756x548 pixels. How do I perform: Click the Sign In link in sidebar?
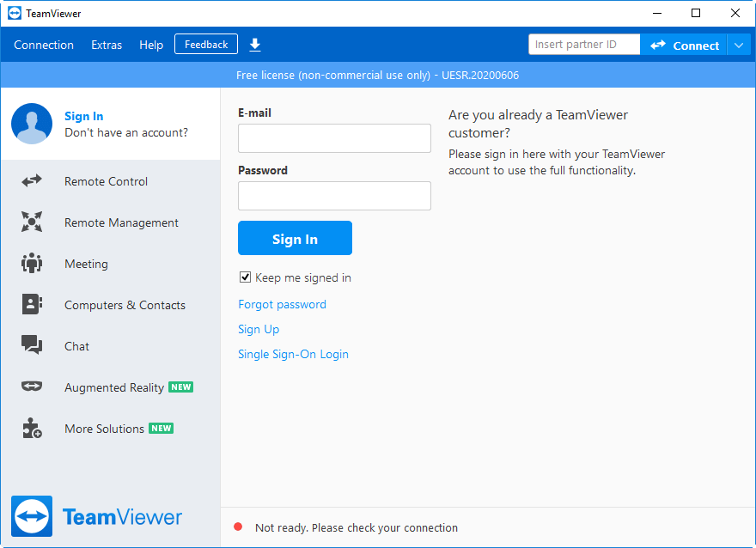[84, 116]
